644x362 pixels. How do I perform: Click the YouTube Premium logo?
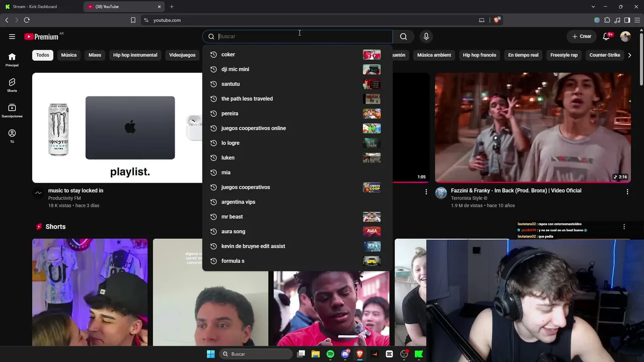(x=41, y=37)
